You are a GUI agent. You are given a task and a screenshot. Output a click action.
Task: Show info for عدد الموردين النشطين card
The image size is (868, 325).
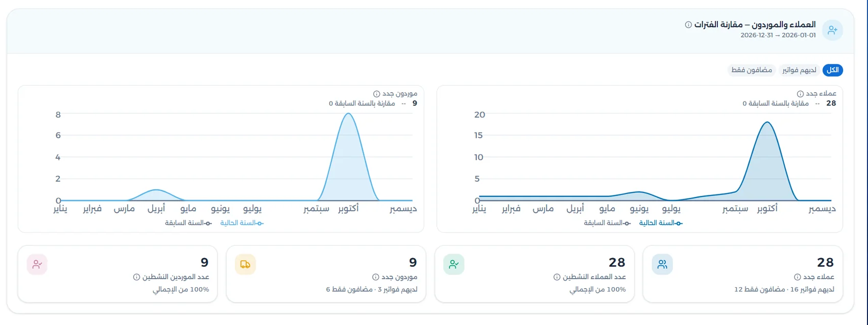[x=136, y=277]
